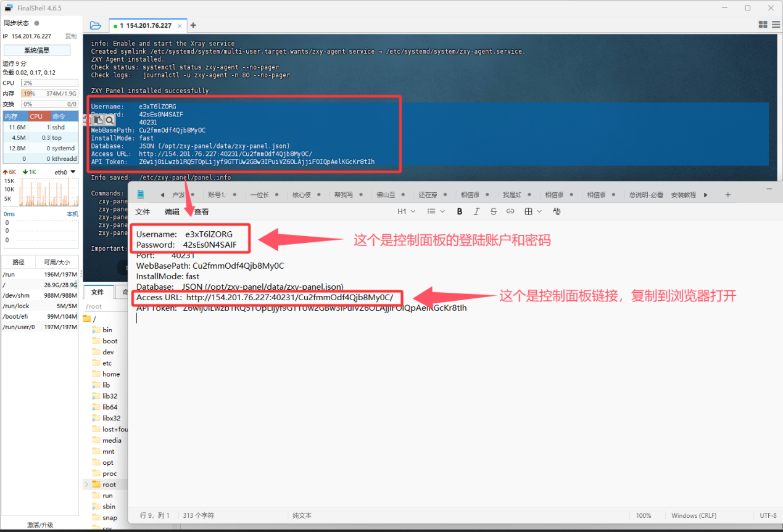
Task: Sort processes by 内存 column header
Action: 15,117
